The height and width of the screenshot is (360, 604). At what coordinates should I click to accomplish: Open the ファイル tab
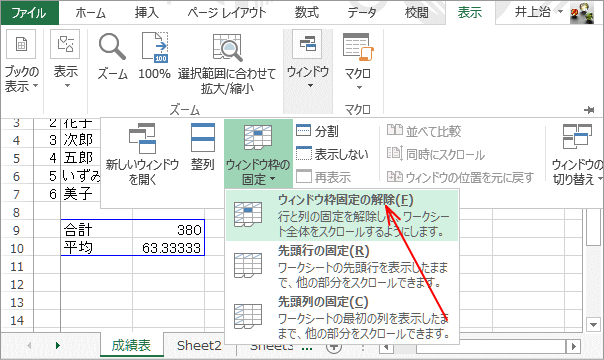pos(29,13)
